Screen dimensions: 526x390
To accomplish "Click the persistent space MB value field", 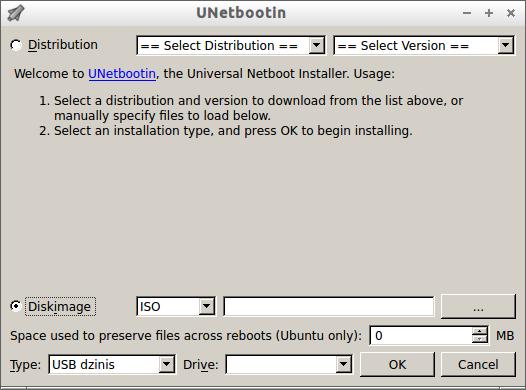I will click(x=421, y=336).
